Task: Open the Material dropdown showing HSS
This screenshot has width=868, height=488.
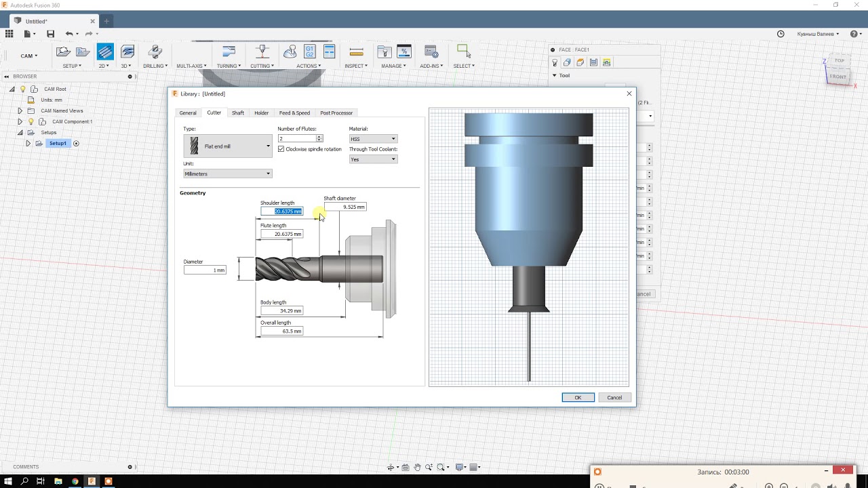Action: 373,139
